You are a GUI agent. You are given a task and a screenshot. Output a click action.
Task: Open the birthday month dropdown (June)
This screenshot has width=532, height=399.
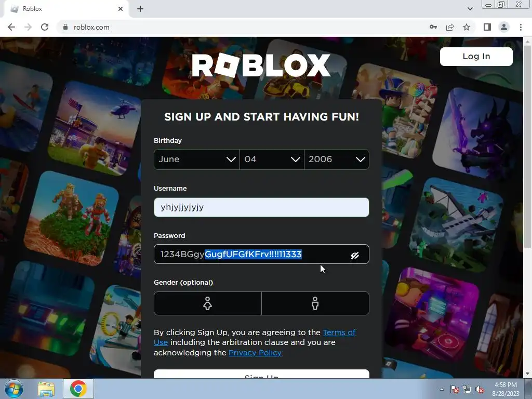click(x=197, y=159)
